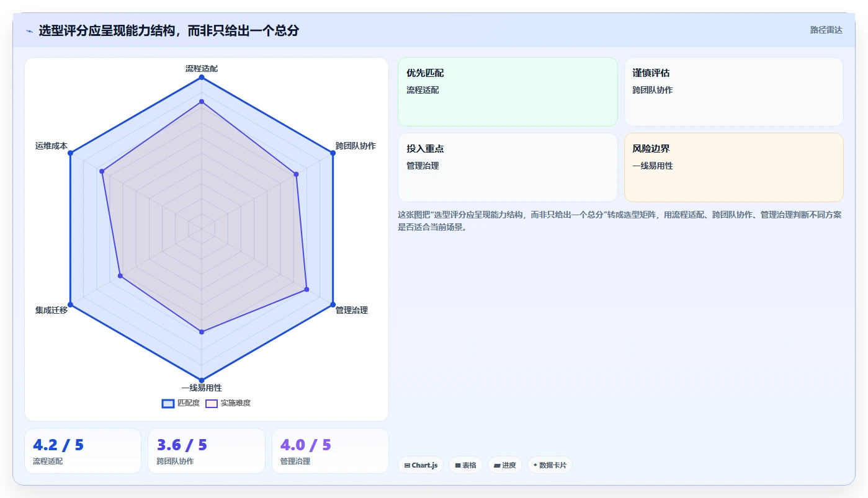The height and width of the screenshot is (498, 868).
Task: Click the 流程适配 caption under 4.2 / 5
Action: click(x=48, y=461)
